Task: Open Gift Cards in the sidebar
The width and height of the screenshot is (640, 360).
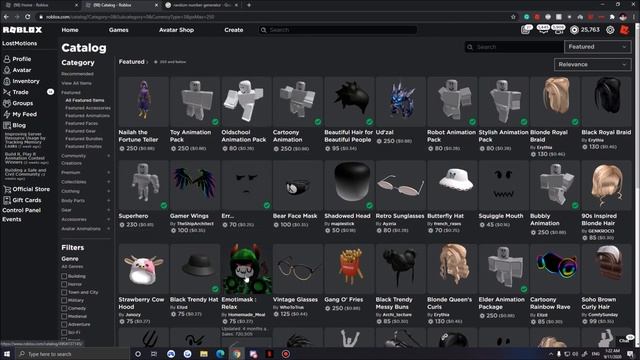Action: tap(23, 200)
